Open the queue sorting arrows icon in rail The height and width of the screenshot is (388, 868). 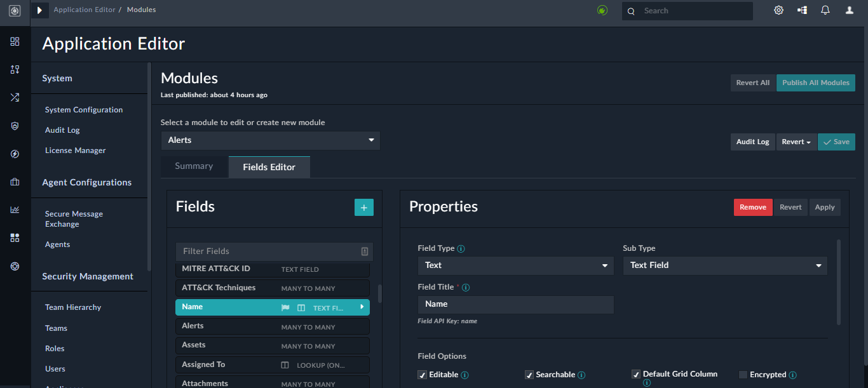tap(15, 69)
